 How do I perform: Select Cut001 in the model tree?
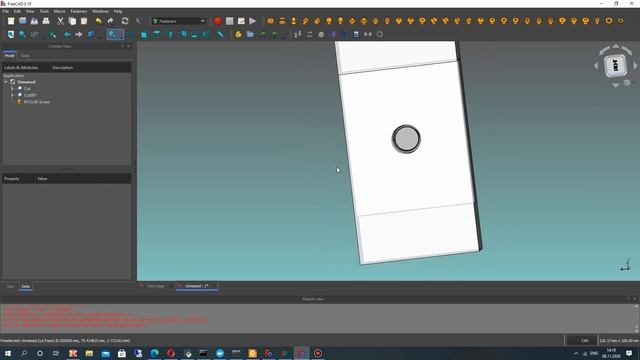click(30, 95)
